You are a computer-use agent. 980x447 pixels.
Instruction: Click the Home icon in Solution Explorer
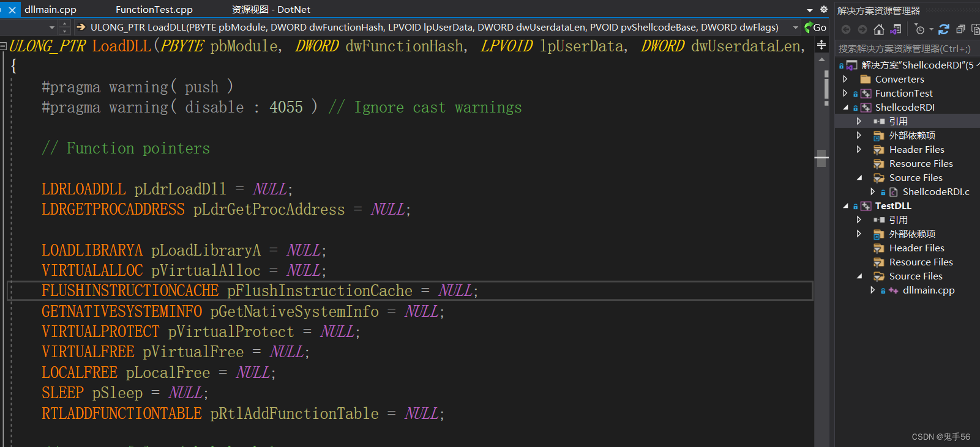click(879, 29)
